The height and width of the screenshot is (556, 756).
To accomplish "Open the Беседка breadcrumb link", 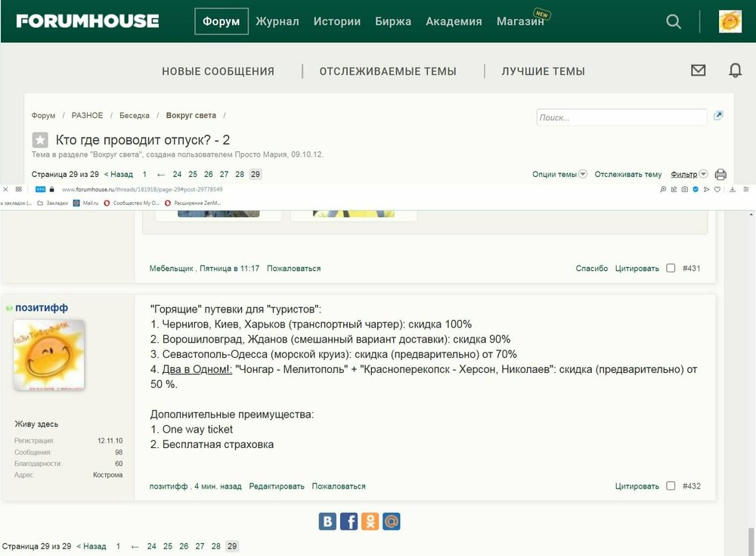I will (x=135, y=115).
